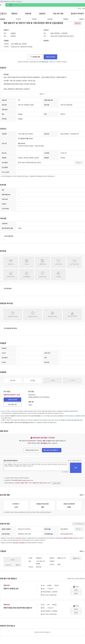Open 지도 보기 dropdown for 근무 예정지
This screenshot has width=85, height=644.
79,163
